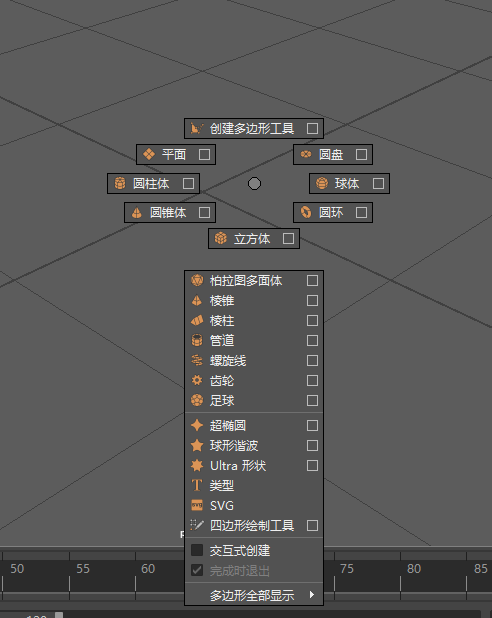
Task: Click frame 55 on the timeline
Action: click(83, 569)
